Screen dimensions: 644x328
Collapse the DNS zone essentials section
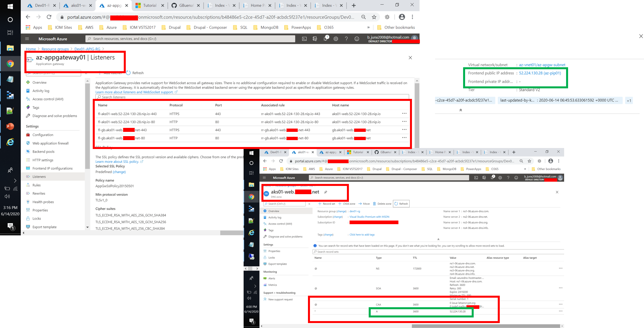coord(438,239)
